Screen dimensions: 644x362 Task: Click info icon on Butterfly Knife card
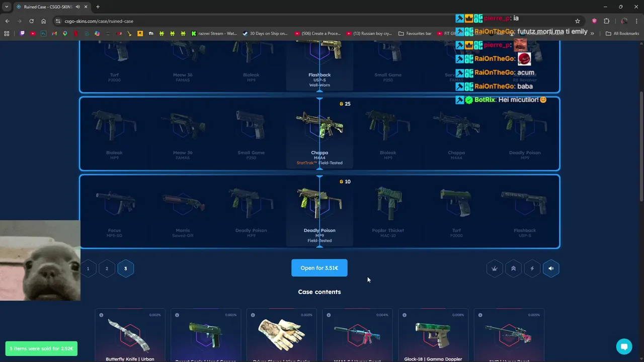point(101,315)
